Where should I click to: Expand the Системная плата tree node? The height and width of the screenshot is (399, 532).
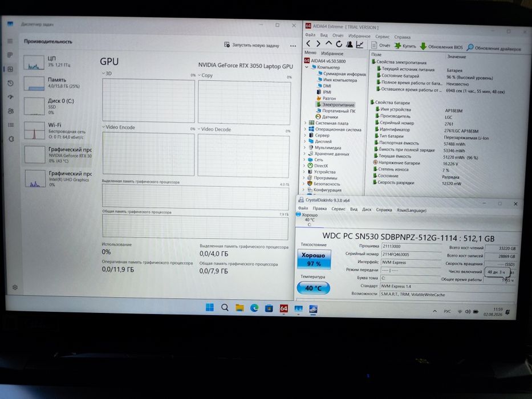pyautogui.click(x=304, y=123)
